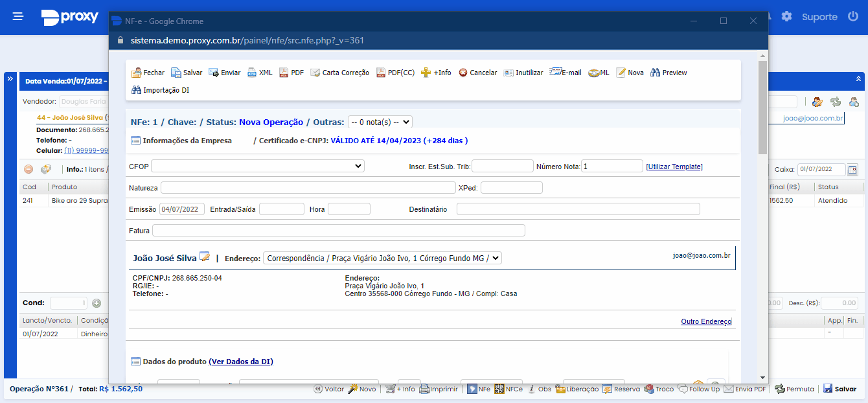Click Fechar in the NF-e popup toolbar
868x403 pixels.
tap(148, 73)
